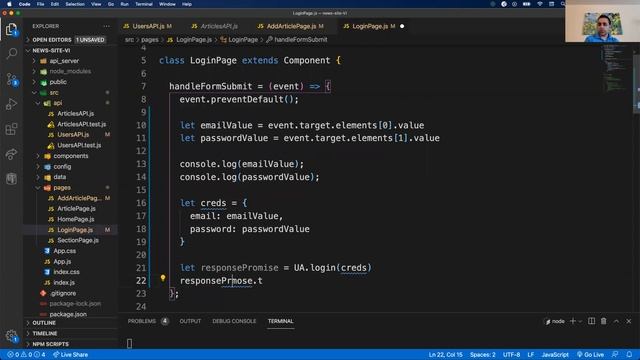This screenshot has width=640, height=360.
Task: Kill terminal with trash icon
Action: coord(603,321)
